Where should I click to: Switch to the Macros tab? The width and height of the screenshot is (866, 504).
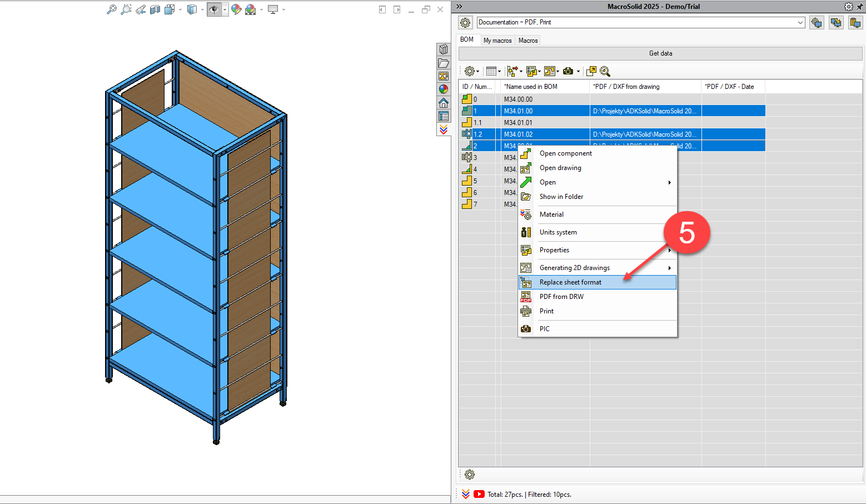click(x=528, y=41)
